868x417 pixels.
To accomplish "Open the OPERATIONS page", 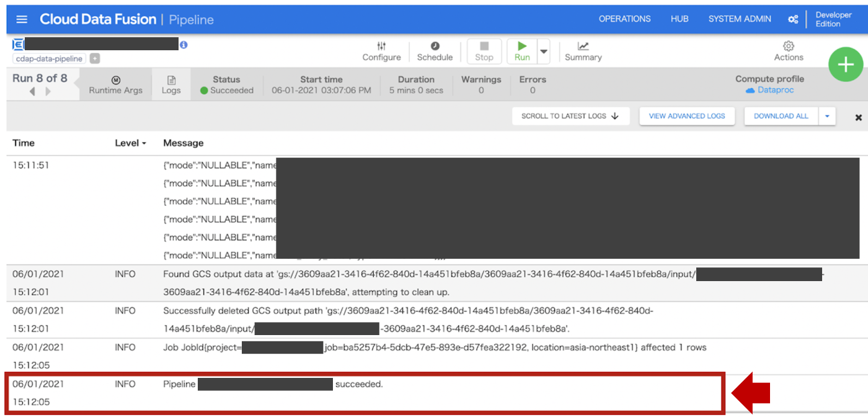I will (x=624, y=19).
